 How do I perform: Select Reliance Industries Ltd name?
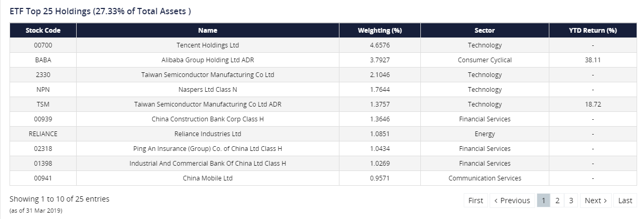coord(208,134)
